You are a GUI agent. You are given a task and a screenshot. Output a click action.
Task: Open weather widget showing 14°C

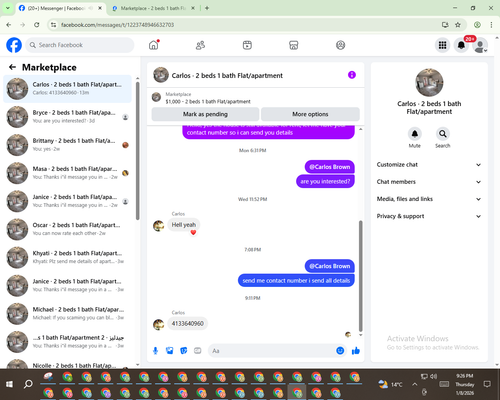390,384
